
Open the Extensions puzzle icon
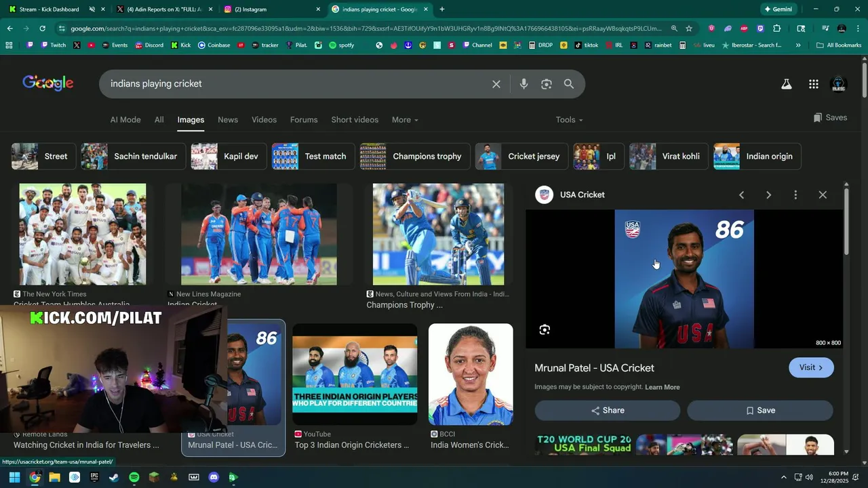(777, 28)
